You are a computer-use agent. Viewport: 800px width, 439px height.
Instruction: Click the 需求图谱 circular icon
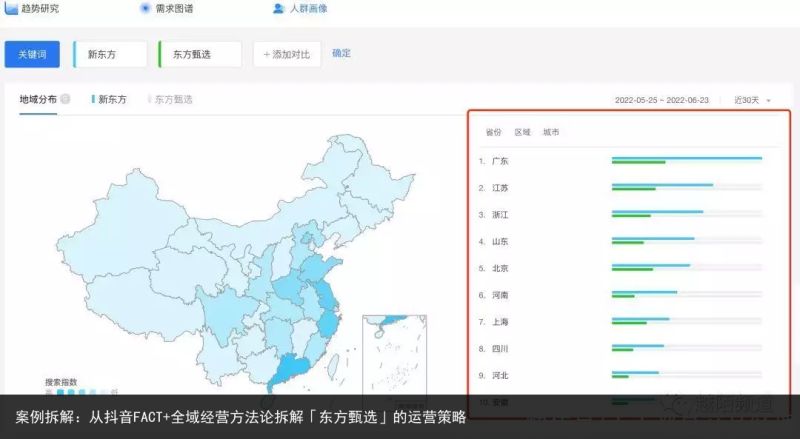tap(145, 8)
